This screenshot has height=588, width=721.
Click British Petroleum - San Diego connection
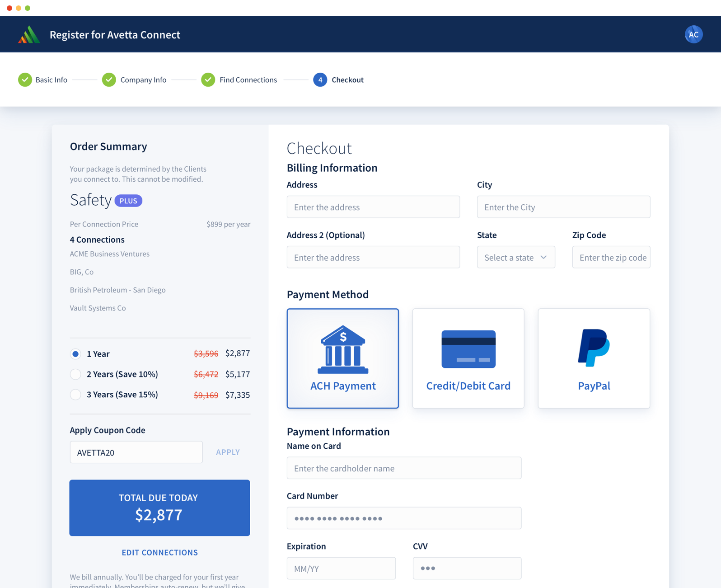tap(117, 290)
